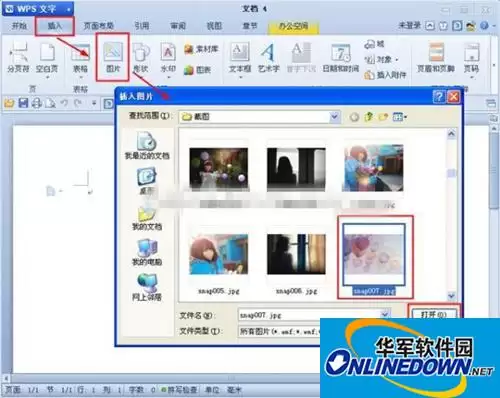Expand the 文件名 filename dropdown arrow
The image size is (500, 398).
(x=385, y=314)
